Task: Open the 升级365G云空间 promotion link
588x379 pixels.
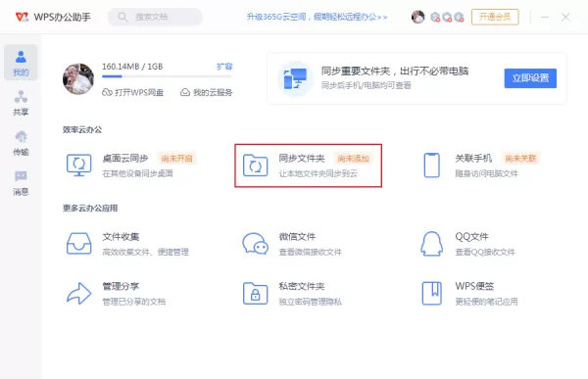Action: point(317,17)
